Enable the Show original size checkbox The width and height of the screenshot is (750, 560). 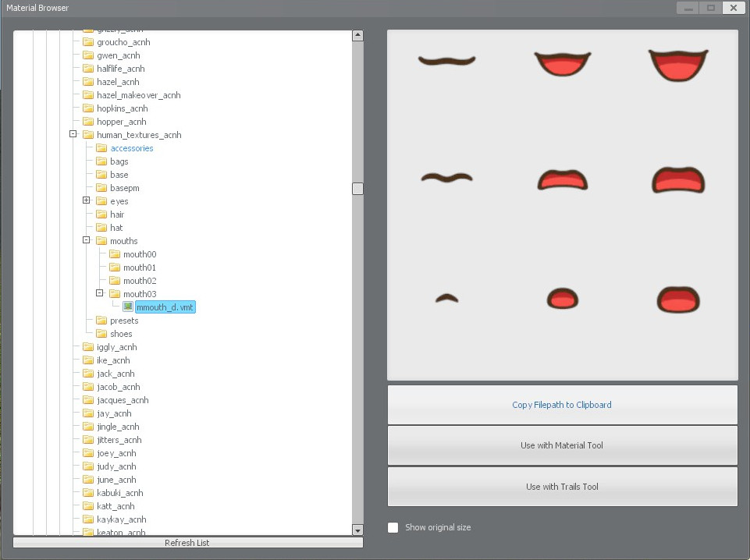click(x=393, y=527)
